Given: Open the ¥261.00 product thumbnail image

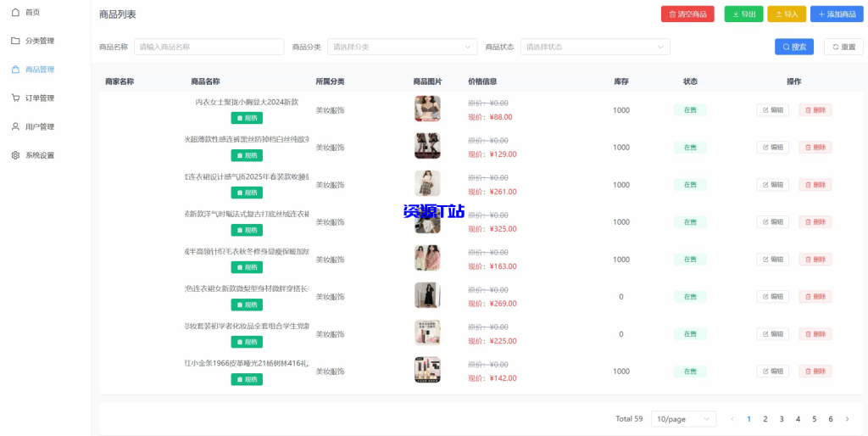Looking at the screenshot, I should [x=427, y=183].
